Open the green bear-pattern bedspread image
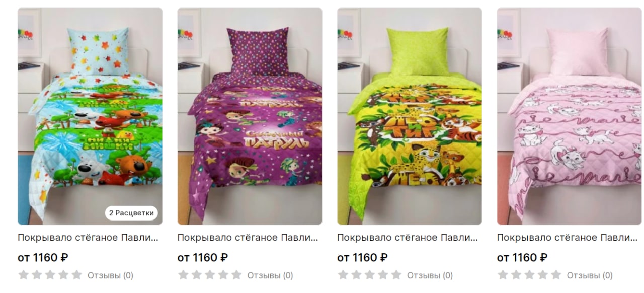Screen dimensions: 644x293 point(90,116)
